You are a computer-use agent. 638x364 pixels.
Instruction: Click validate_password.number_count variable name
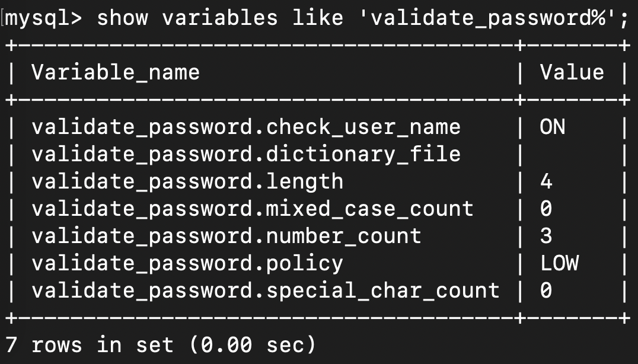[227, 237]
